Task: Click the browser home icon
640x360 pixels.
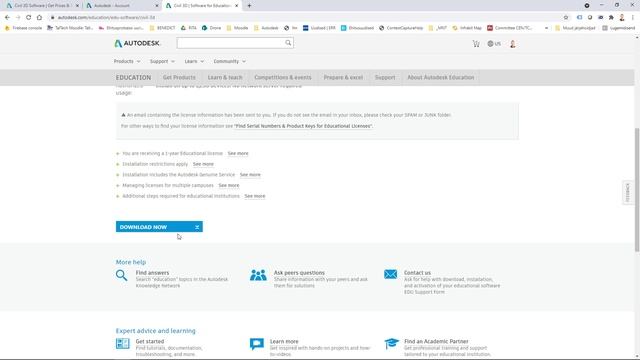Action: (39, 17)
